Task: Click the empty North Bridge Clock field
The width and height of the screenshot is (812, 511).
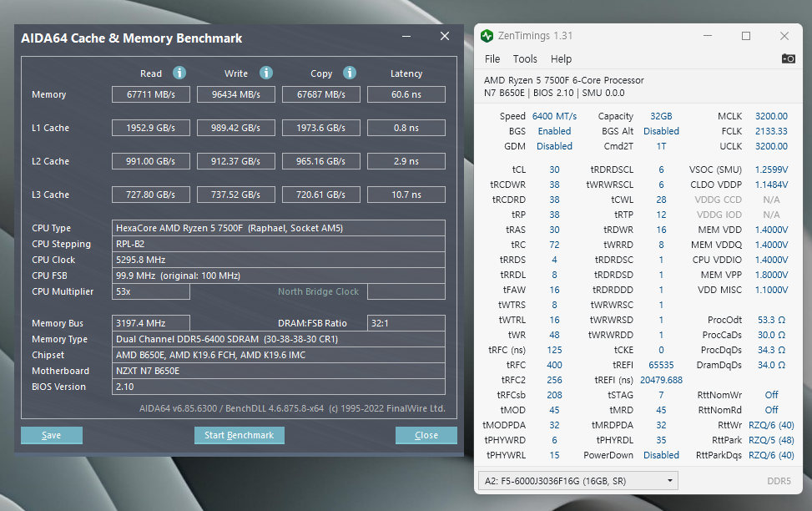Action: [406, 291]
